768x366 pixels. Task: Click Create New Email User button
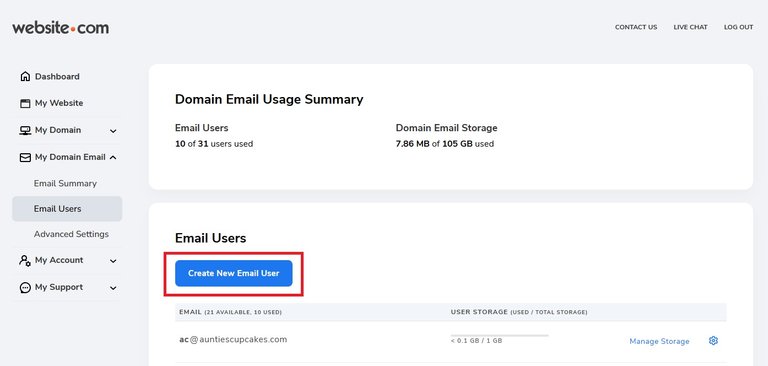234,273
